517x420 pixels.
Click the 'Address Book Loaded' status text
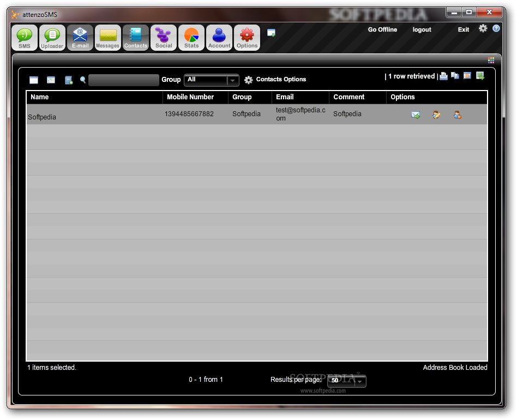(x=455, y=368)
